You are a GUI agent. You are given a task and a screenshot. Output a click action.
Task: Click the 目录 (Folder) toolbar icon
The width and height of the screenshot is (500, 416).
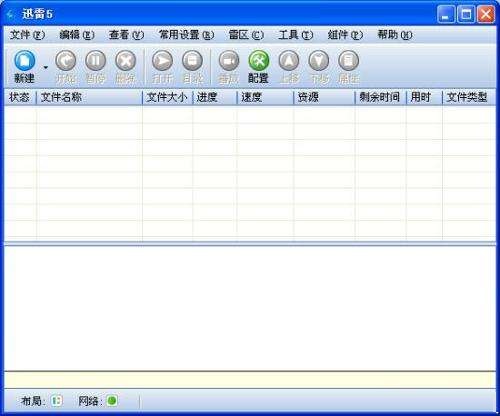[192, 61]
